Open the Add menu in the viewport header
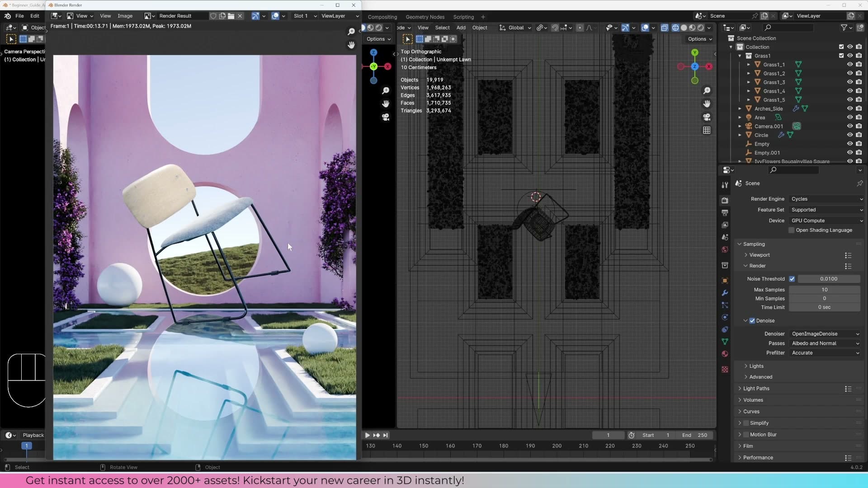The height and width of the screenshot is (488, 868). click(x=461, y=28)
